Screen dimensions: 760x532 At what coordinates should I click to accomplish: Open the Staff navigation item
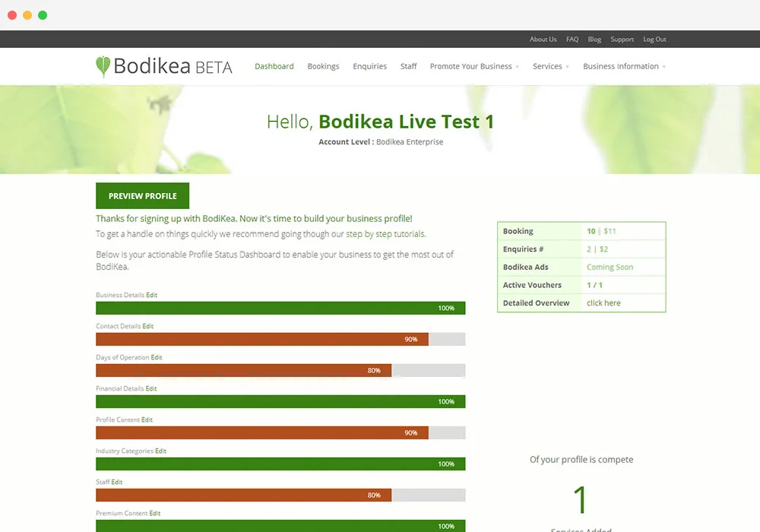coord(408,66)
